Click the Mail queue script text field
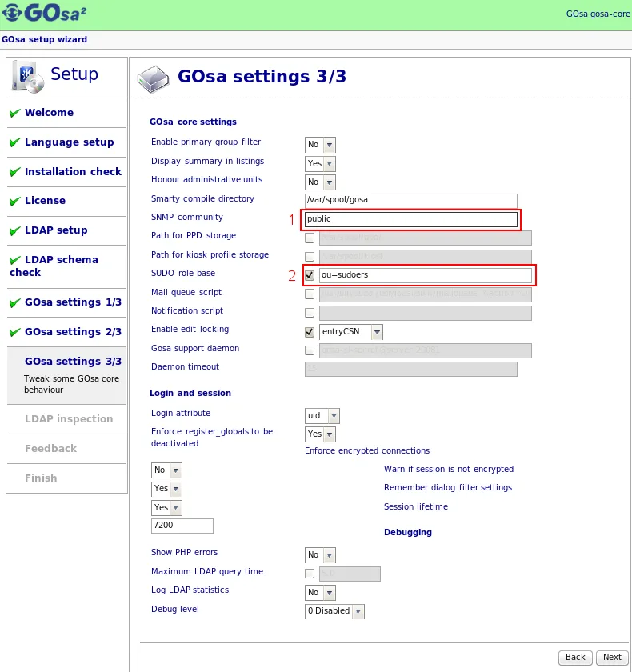632x672 pixels. tap(426, 294)
